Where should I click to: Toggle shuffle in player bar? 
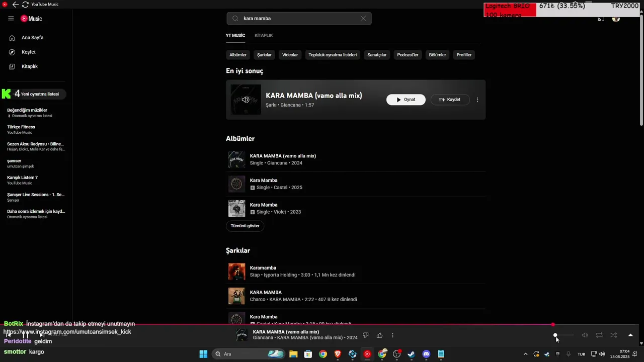(x=614, y=335)
